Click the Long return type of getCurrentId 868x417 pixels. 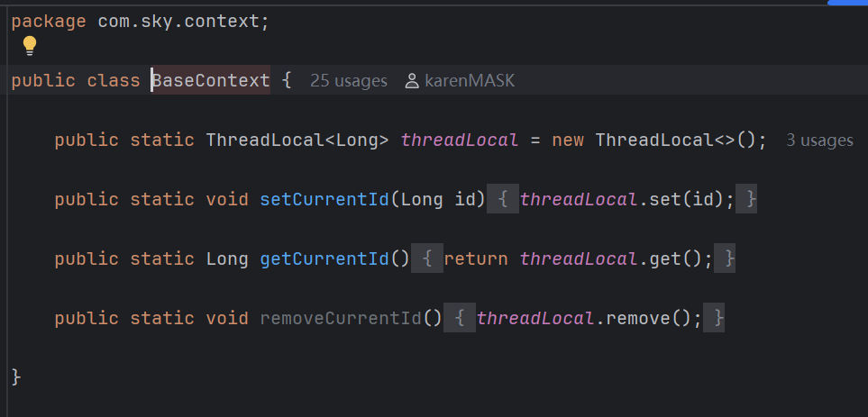pos(227,258)
